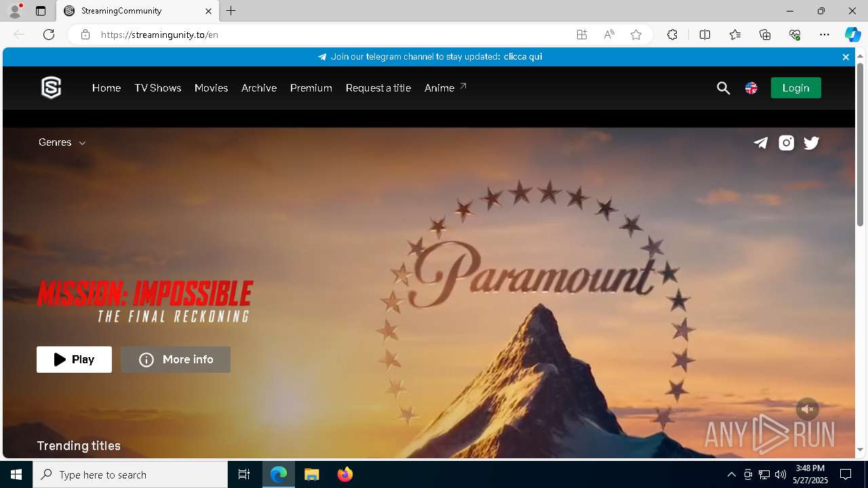Dismiss the Telegram announcement banner
This screenshot has width=868, height=488.
tap(846, 57)
